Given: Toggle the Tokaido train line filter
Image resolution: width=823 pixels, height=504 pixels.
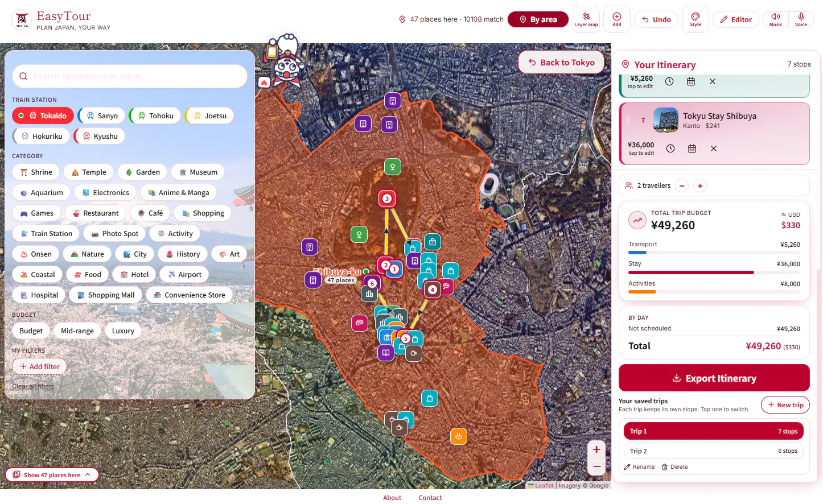Looking at the screenshot, I should click(x=43, y=115).
